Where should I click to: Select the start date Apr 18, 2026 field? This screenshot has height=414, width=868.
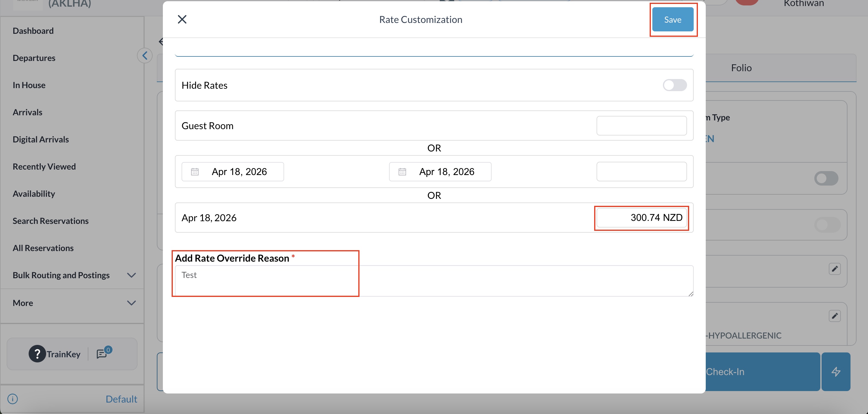click(x=233, y=172)
